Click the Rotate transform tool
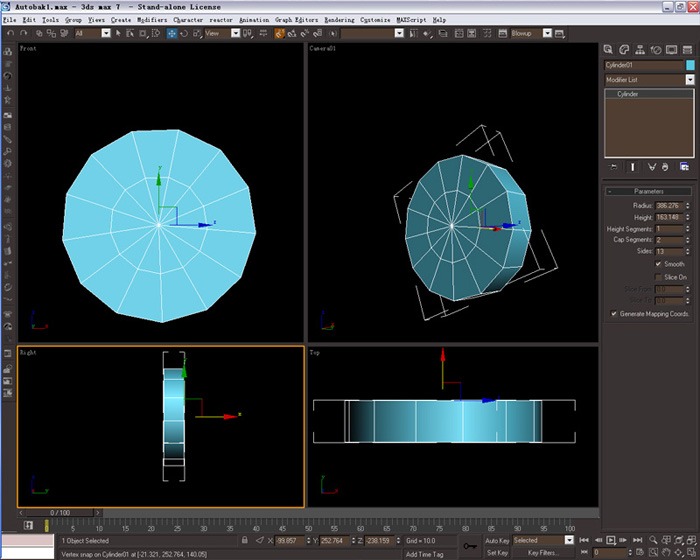 [184, 33]
